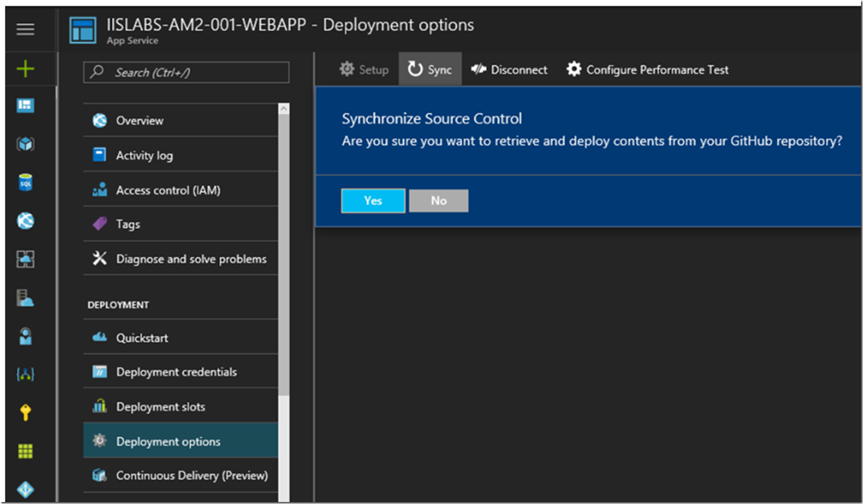This screenshot has height=504, width=863.
Task: Click the App Service subtitle text
Action: point(132,41)
